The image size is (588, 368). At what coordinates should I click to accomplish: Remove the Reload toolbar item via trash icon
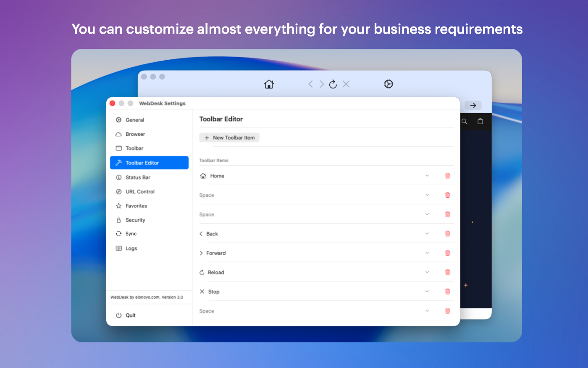pos(447,273)
